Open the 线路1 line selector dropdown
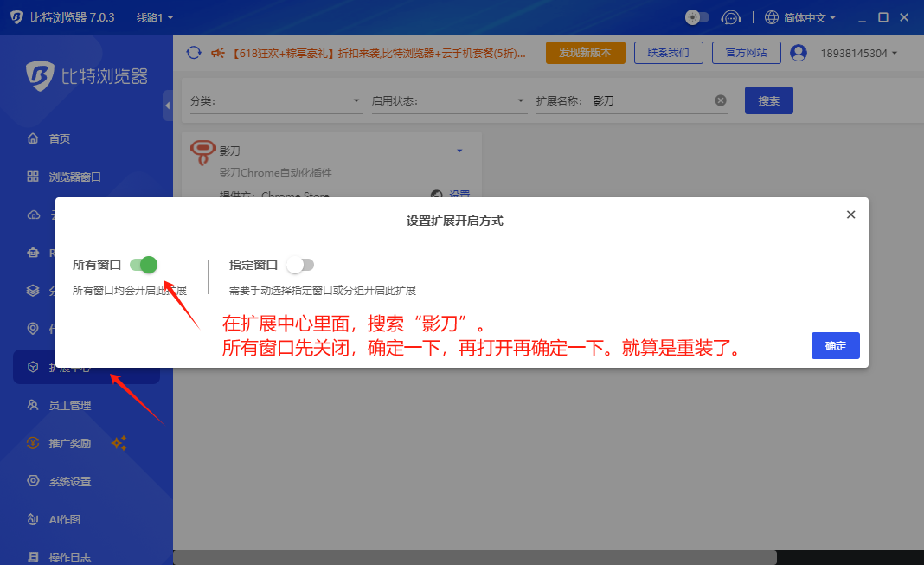 coord(154,17)
